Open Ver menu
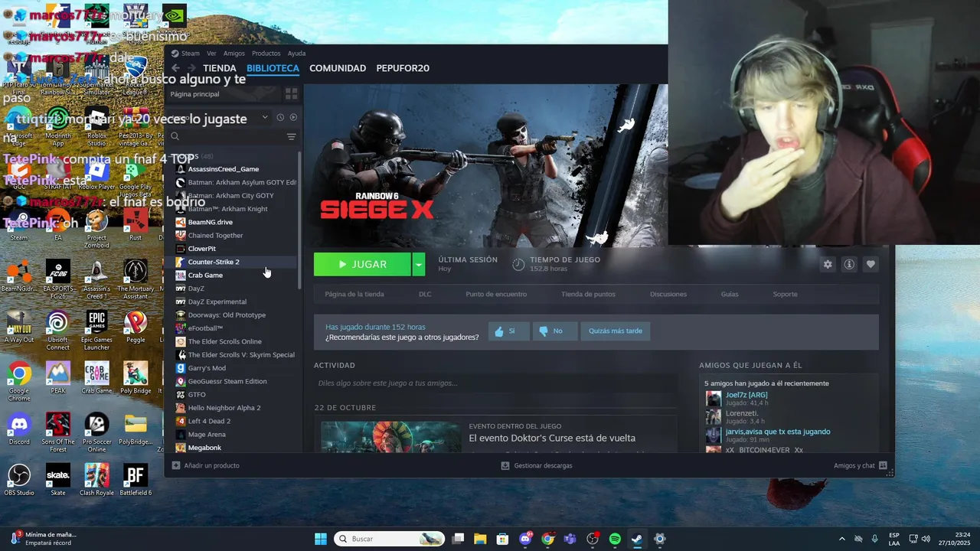Image resolution: width=980 pixels, height=551 pixels. (211, 54)
